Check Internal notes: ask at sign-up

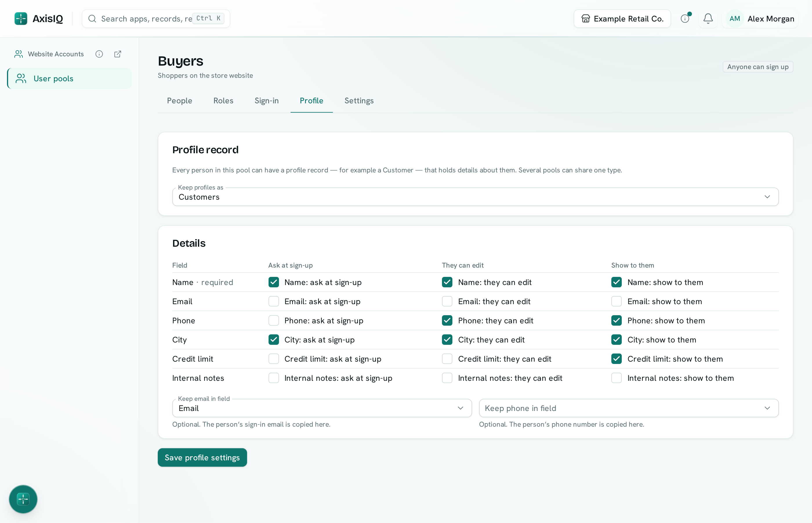tap(273, 378)
